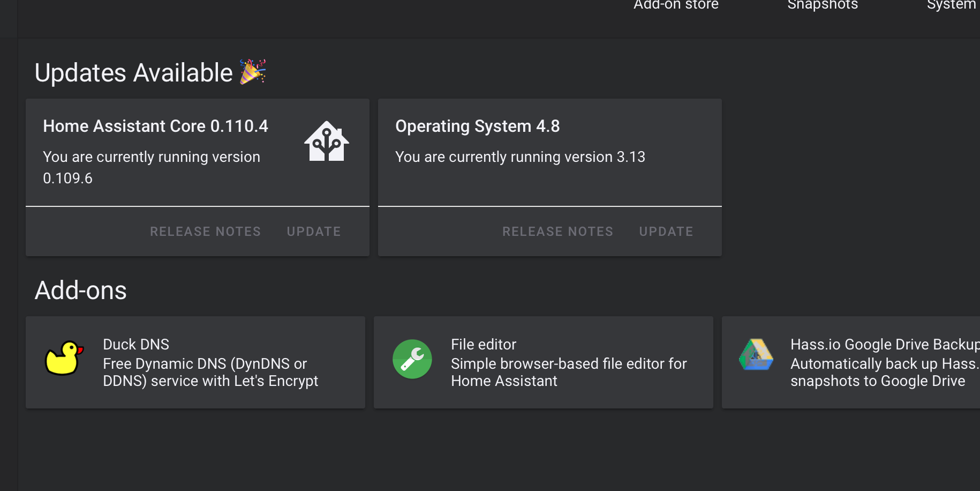Go to the System tab

click(951, 5)
